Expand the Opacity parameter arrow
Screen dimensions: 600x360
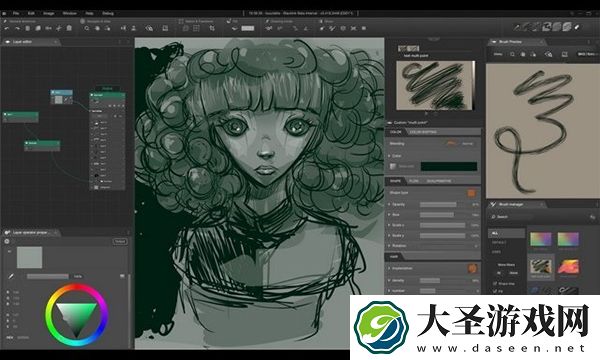tap(390, 205)
